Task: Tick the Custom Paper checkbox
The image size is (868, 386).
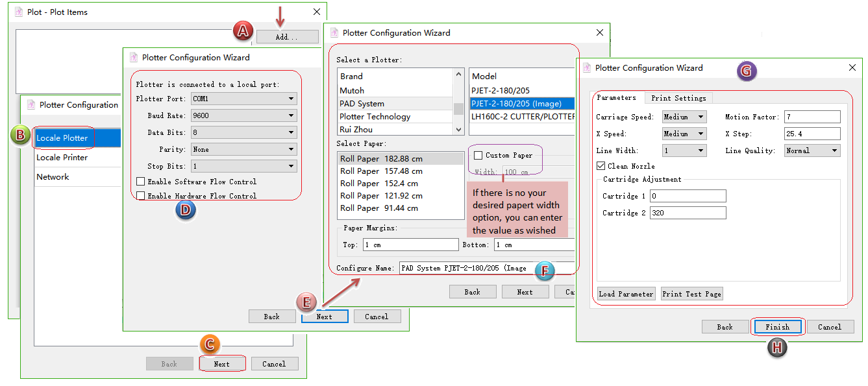Action: pyautogui.click(x=478, y=156)
